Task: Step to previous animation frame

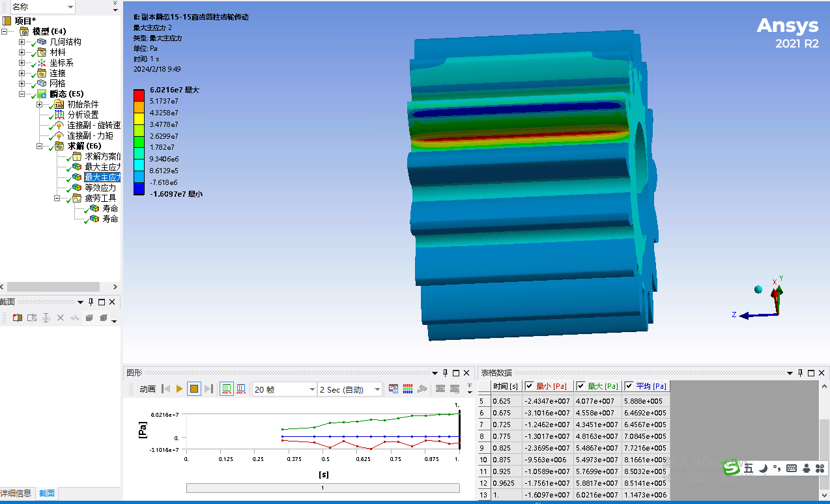Action: 165,389
